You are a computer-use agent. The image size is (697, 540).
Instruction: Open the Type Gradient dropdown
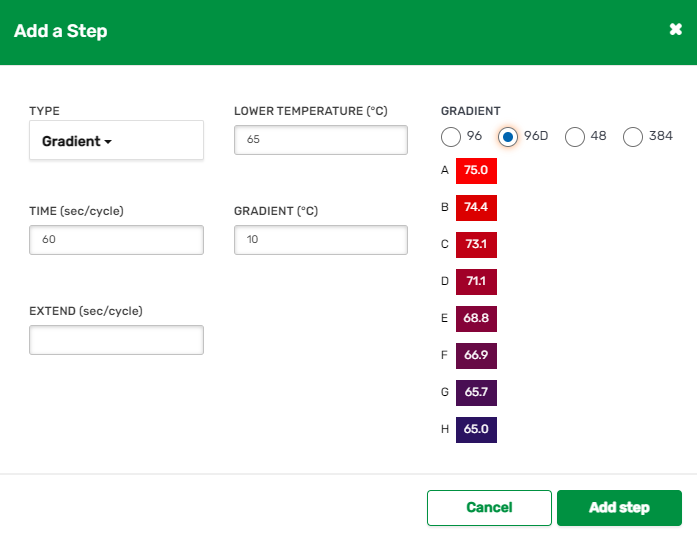coord(116,141)
